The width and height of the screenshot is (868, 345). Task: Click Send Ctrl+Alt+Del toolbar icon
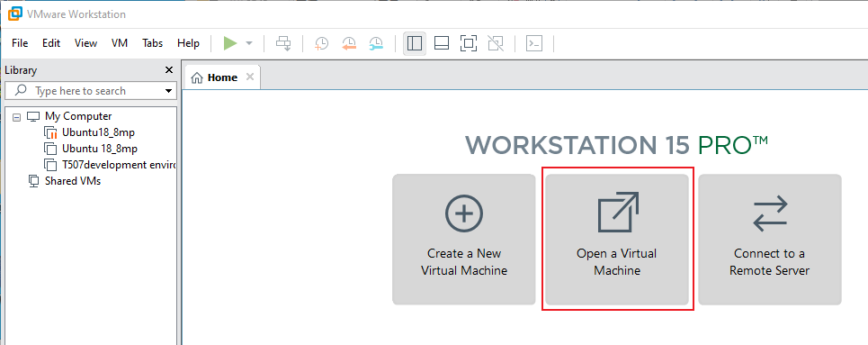(283, 43)
